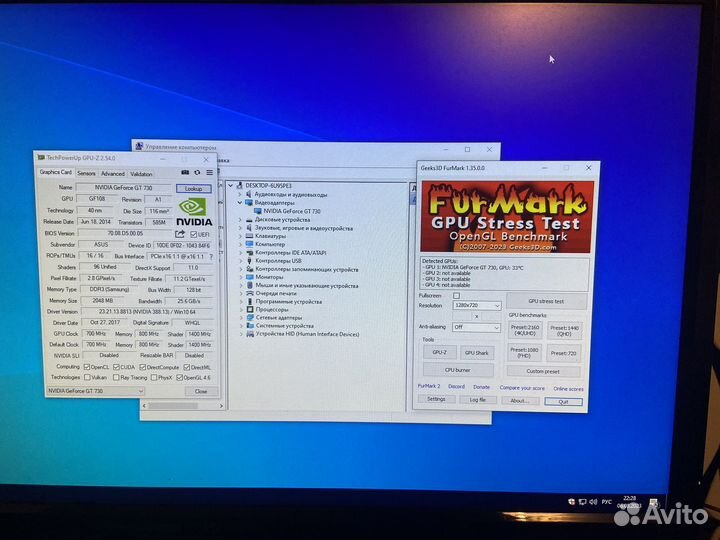Click the Компьютер category icon
The width and height of the screenshot is (720, 540).
pos(249,244)
